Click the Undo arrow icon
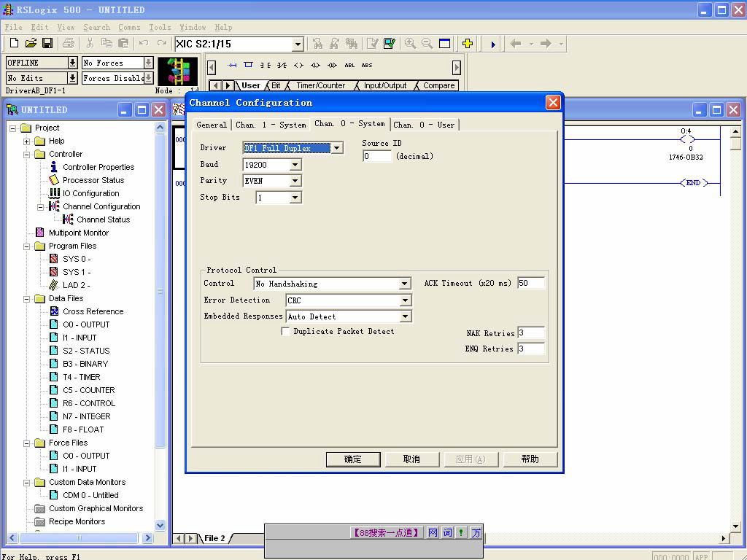This screenshot has height=560, width=747. pos(144,43)
